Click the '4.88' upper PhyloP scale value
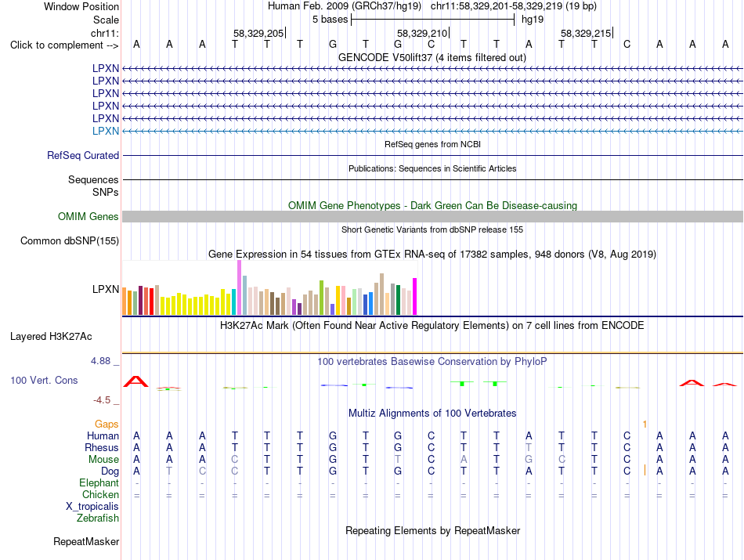The width and height of the screenshot is (744, 560). [x=100, y=361]
